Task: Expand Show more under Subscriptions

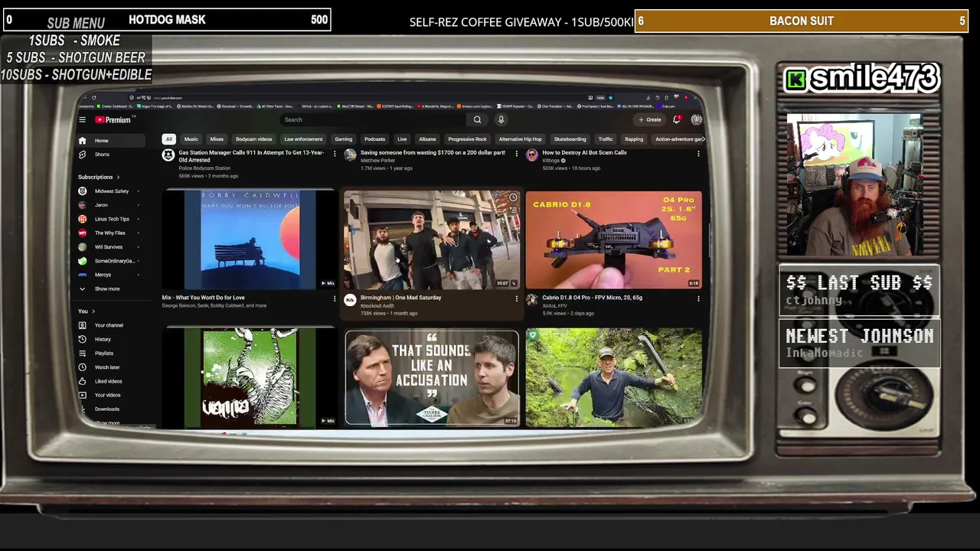Action: [106, 289]
